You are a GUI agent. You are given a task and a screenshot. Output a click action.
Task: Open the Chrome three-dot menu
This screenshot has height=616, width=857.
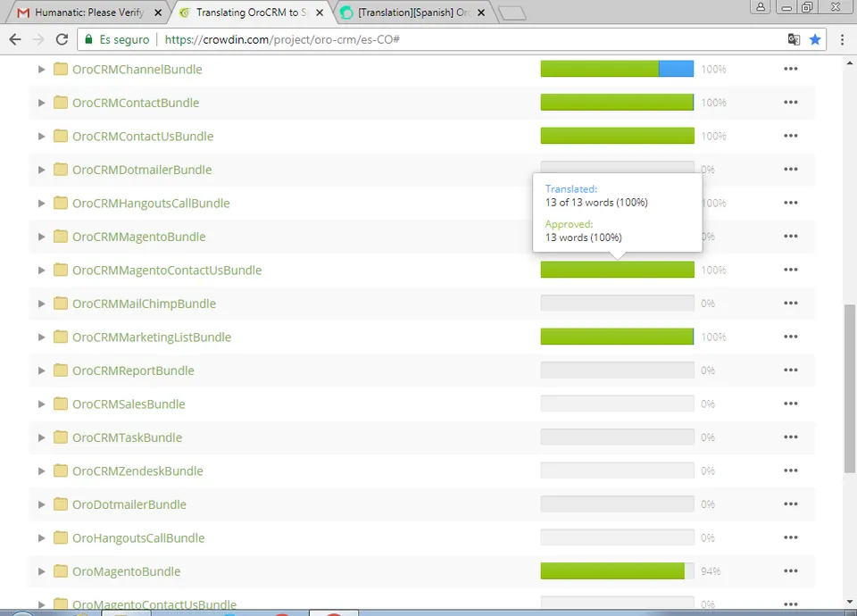pos(842,39)
